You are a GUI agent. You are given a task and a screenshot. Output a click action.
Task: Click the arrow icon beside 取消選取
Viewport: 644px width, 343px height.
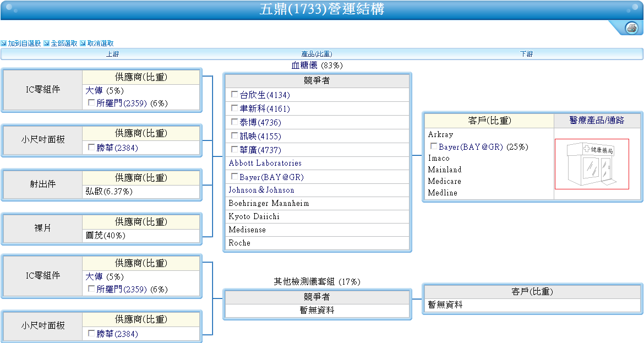point(83,43)
